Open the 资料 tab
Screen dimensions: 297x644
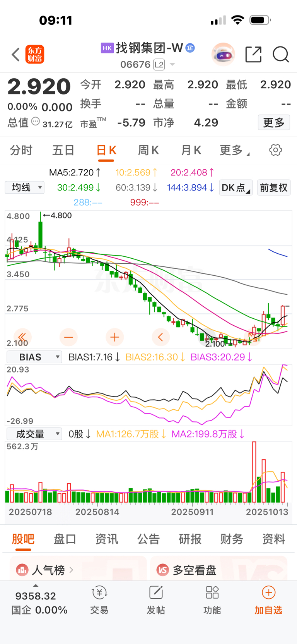tap(274, 539)
